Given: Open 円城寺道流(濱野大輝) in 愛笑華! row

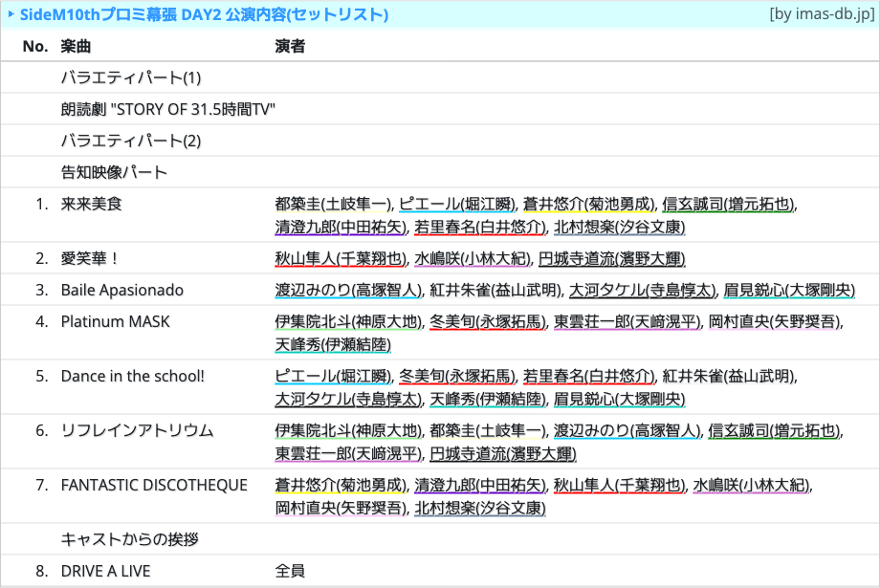Looking at the screenshot, I should [612, 259].
